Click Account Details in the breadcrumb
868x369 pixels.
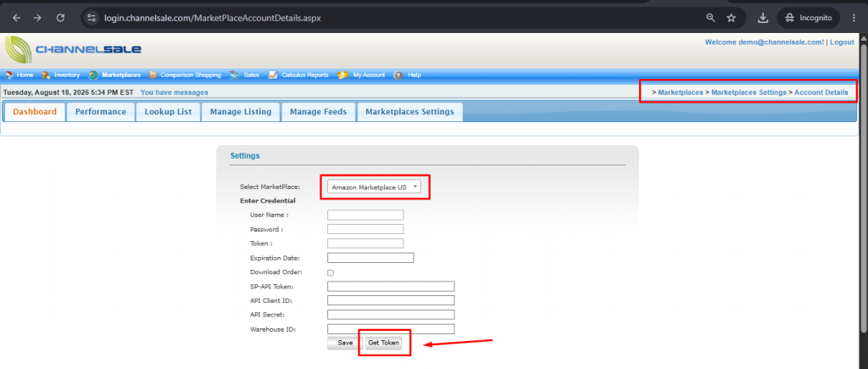tap(821, 92)
